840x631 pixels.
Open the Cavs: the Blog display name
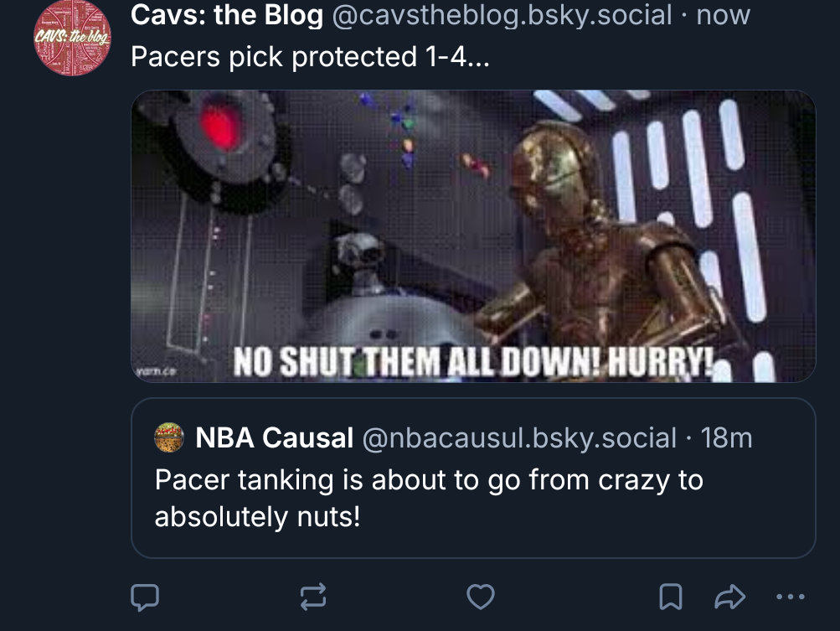coord(227,15)
